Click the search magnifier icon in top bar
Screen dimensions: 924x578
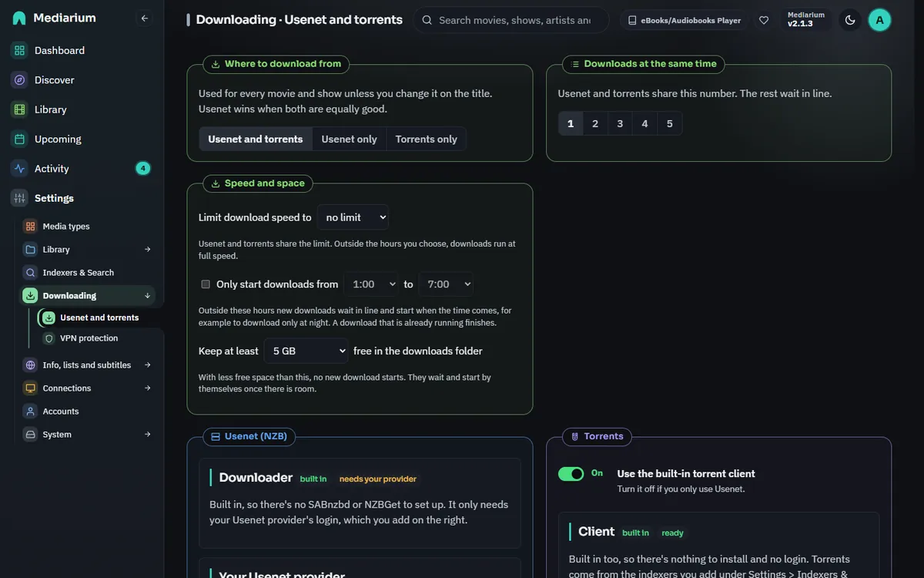(427, 20)
